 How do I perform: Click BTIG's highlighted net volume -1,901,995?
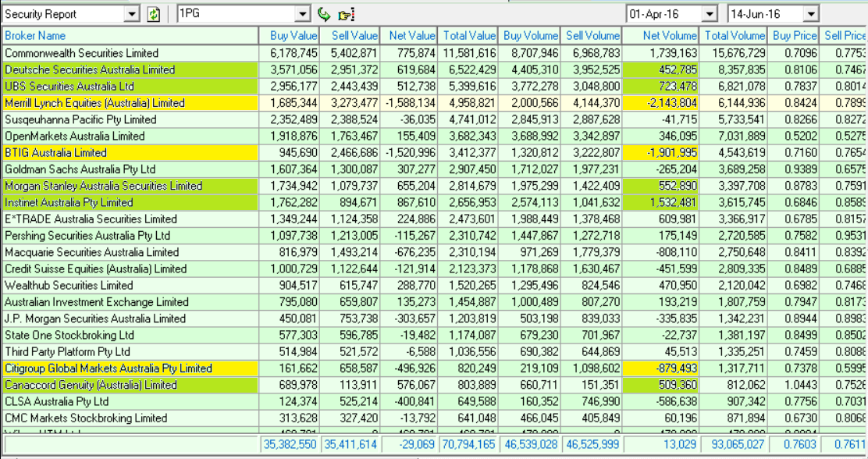(660, 153)
